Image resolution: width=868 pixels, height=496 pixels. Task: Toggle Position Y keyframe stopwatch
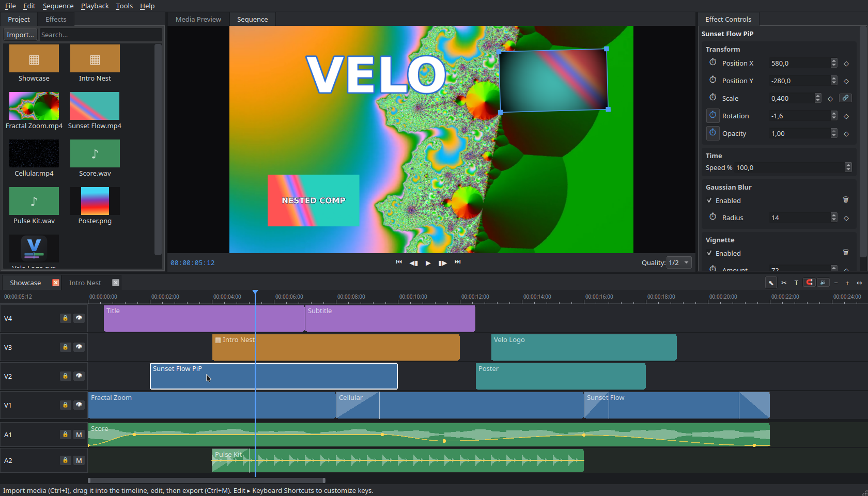(713, 80)
